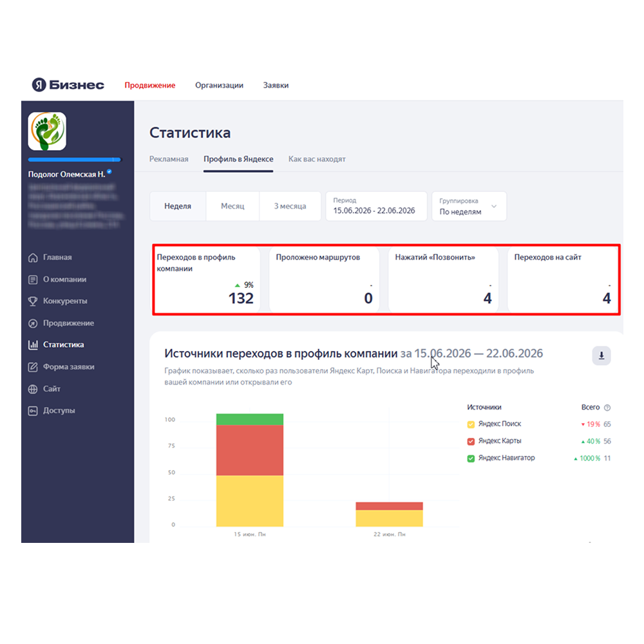Toggle the Яндекс Навигатор source checkbox
Viewport: 644px width, 644px height.
point(471,459)
